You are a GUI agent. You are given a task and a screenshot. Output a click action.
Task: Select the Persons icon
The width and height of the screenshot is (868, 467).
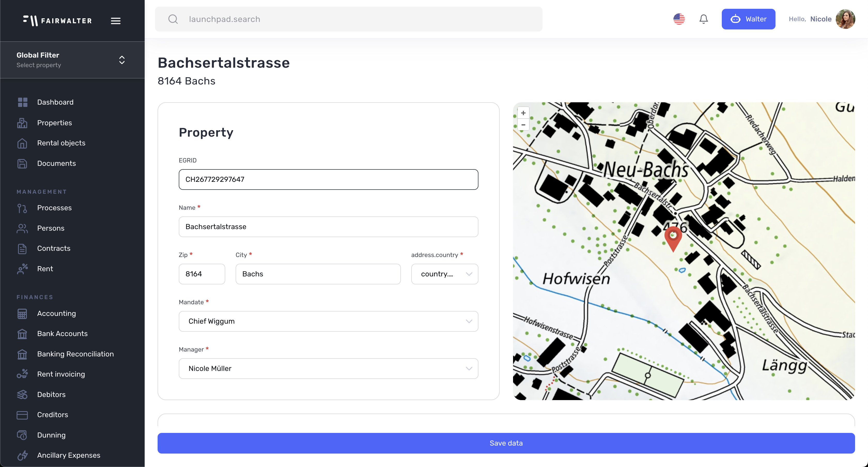point(22,228)
